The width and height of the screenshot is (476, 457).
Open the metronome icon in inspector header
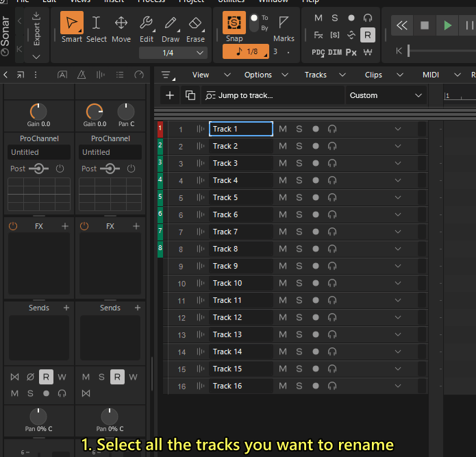tap(82, 75)
